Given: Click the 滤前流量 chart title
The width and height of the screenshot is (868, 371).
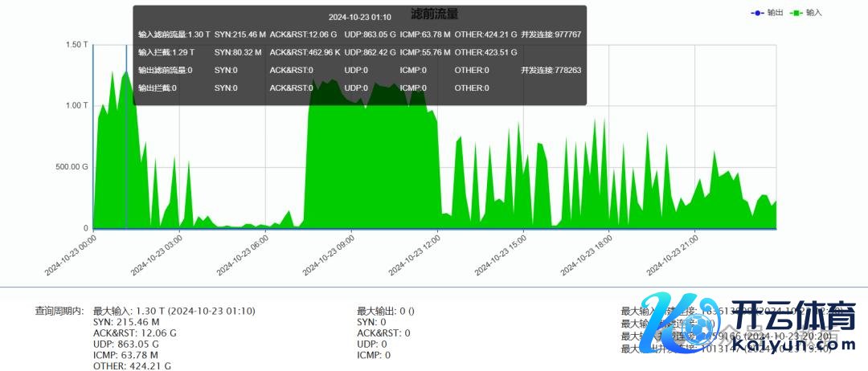Looking at the screenshot, I should [x=434, y=14].
